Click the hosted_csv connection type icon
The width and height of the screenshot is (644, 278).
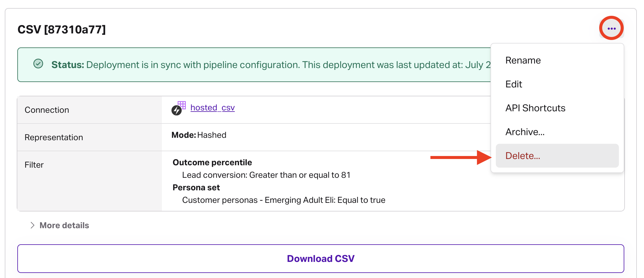click(x=178, y=108)
